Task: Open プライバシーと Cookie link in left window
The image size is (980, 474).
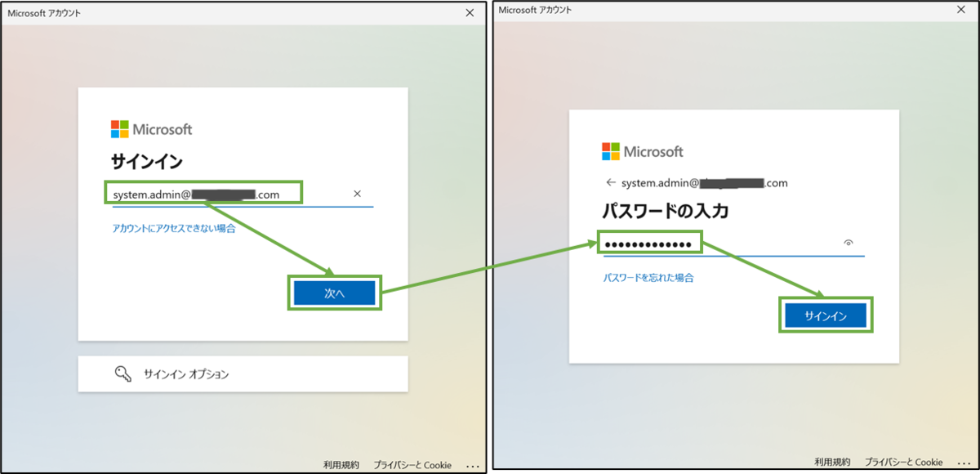Action: 412,465
